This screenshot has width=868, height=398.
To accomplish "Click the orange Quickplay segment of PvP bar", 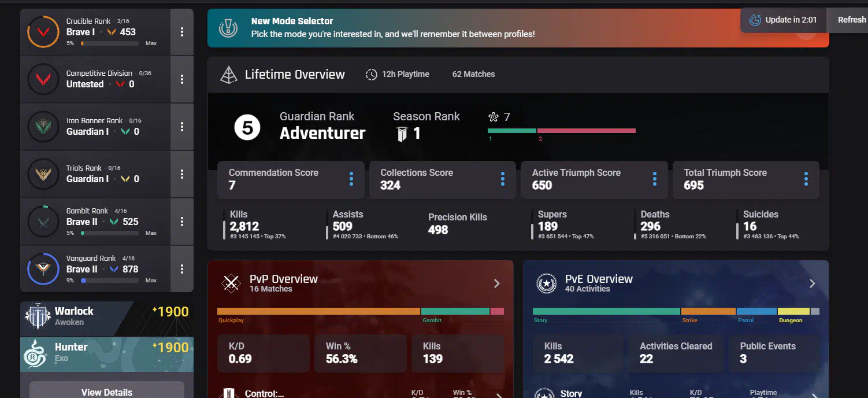I will [319, 311].
